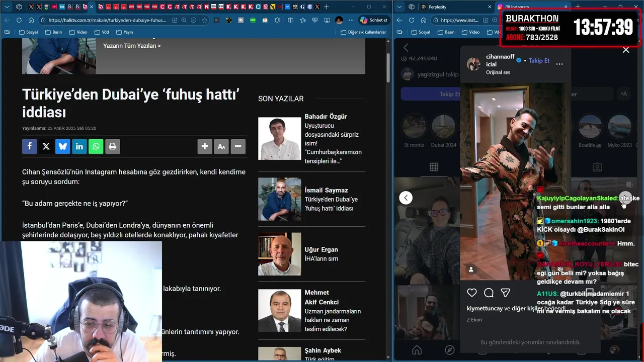Image resolution: width=644 pixels, height=362 pixels.
Task: Open Yayın bookmarks folder in left browser
Action: [124, 32]
